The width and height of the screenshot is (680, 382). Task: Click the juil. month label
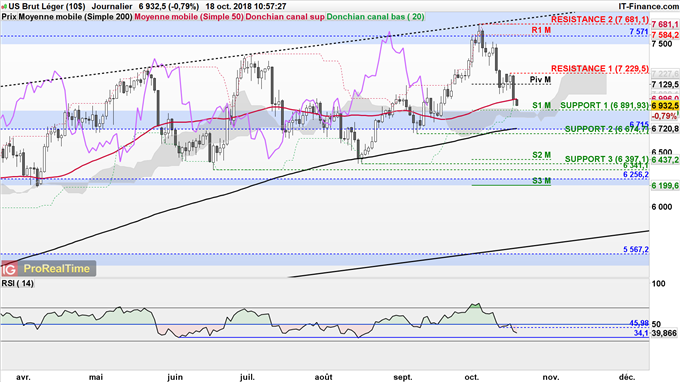[x=247, y=377]
